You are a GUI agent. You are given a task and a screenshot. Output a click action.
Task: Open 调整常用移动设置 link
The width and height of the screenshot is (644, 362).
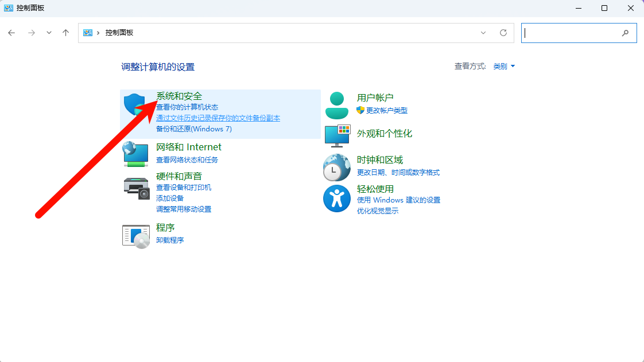point(184,209)
